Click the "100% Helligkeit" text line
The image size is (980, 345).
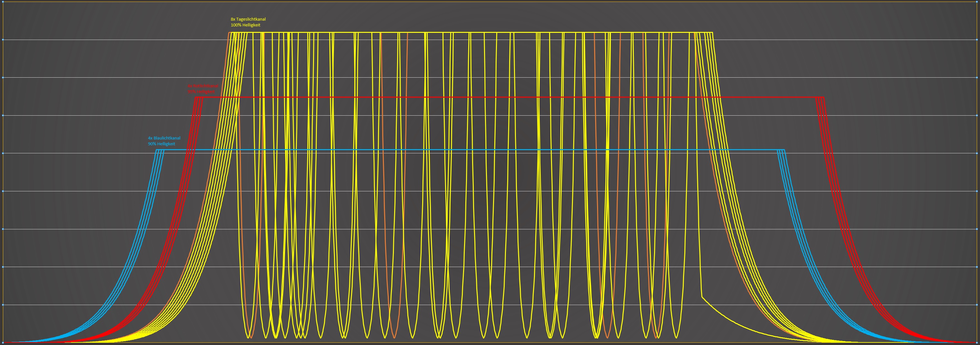point(245,25)
